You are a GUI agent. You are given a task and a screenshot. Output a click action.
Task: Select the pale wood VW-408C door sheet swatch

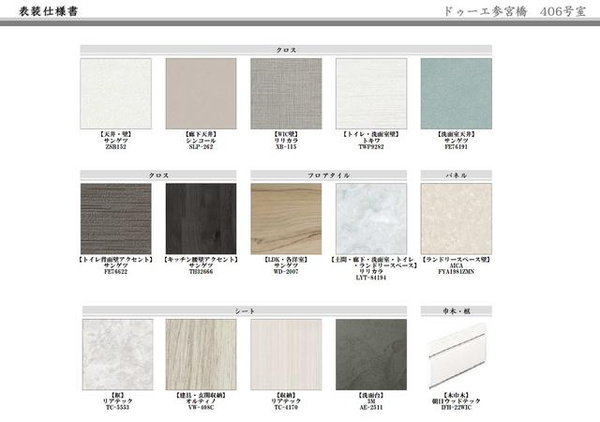point(201,354)
